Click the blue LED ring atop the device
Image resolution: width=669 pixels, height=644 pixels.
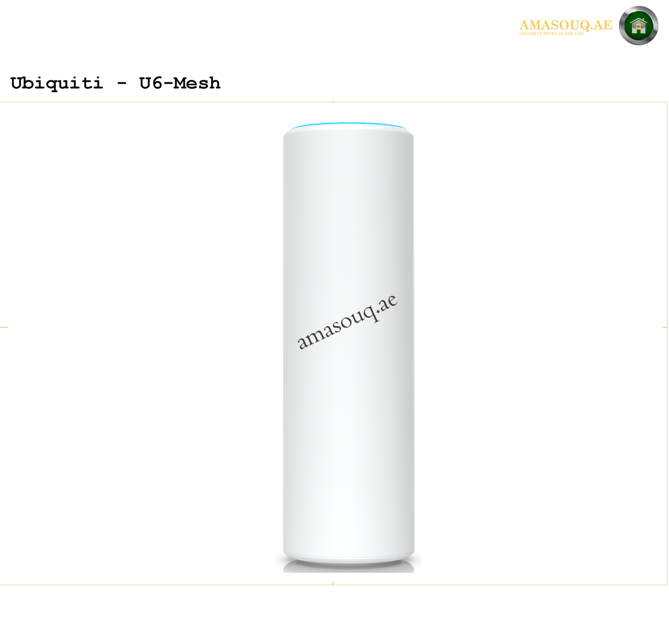tap(348, 125)
